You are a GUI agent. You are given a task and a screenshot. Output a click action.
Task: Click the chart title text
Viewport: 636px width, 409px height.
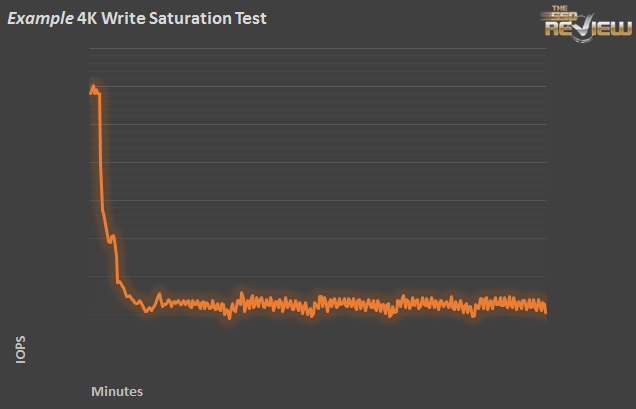[x=137, y=19]
